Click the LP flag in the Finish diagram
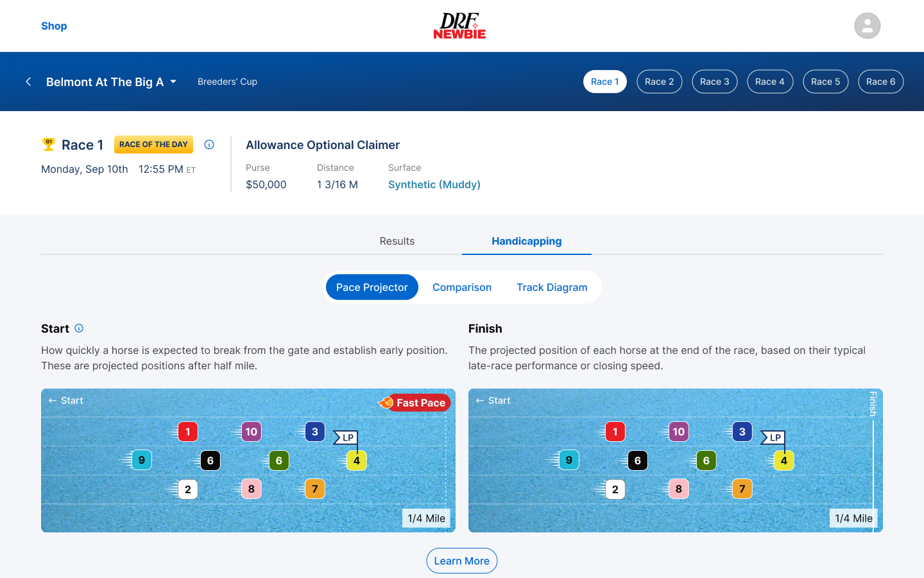This screenshot has width=924, height=578. tap(773, 438)
